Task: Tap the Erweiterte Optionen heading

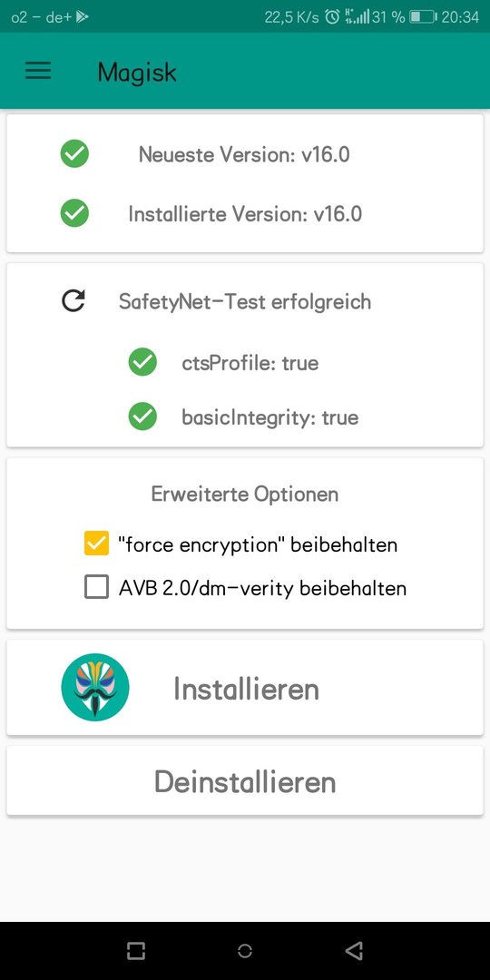Action: [x=245, y=495]
